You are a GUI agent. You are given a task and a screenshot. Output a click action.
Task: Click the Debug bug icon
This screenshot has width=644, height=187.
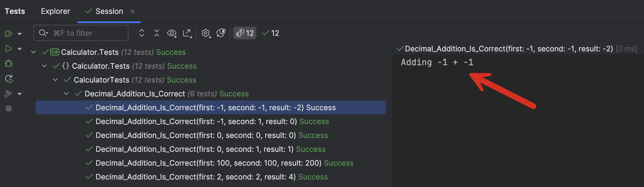[9, 63]
